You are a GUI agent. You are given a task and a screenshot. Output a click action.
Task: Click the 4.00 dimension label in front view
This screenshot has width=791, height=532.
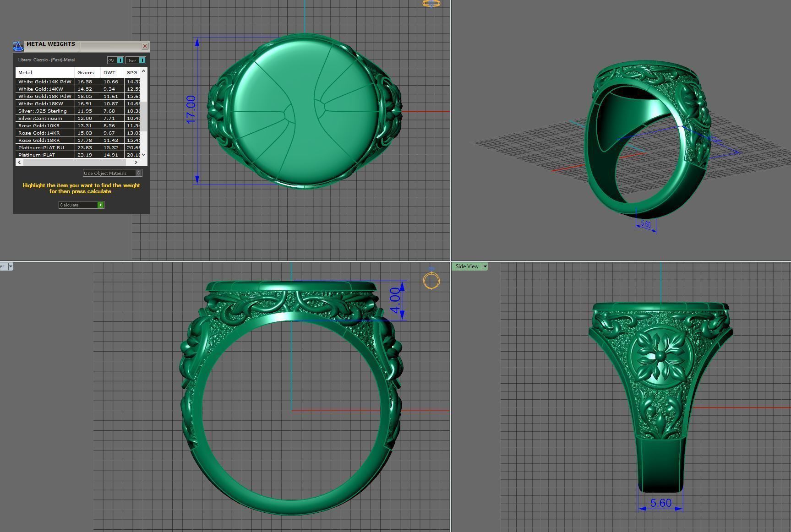click(395, 300)
